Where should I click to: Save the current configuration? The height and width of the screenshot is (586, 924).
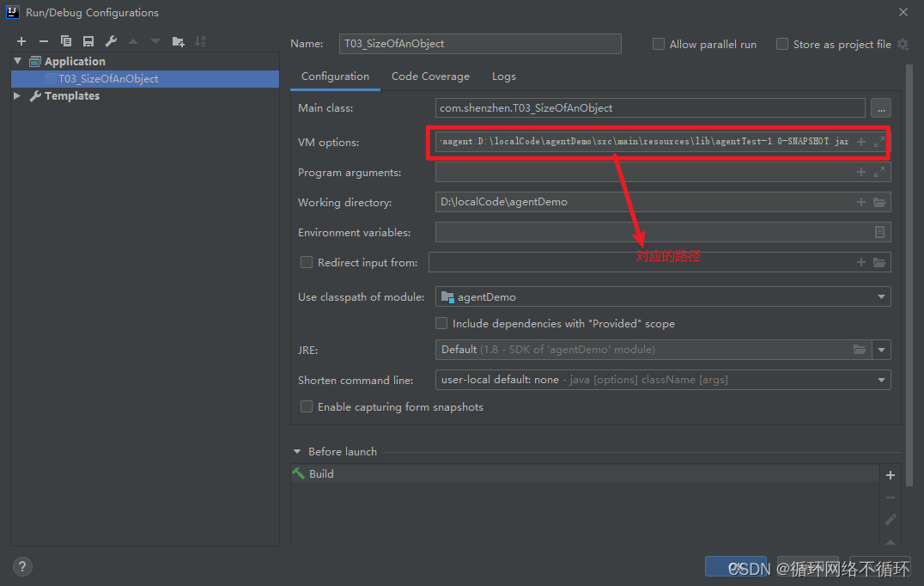tap(88, 40)
